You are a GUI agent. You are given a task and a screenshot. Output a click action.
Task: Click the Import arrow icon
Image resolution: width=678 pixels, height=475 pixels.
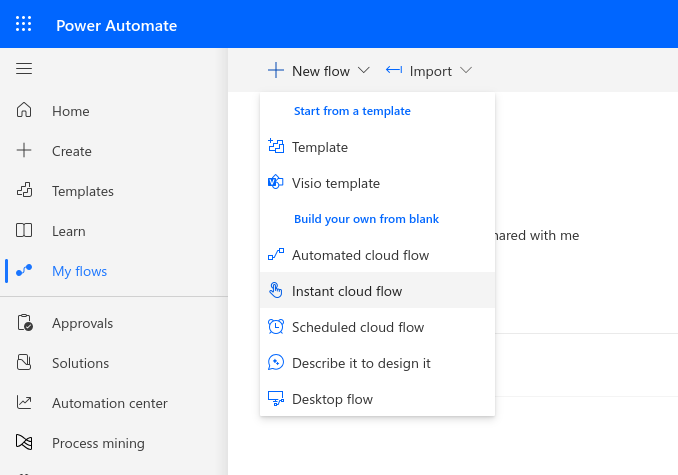click(x=394, y=70)
